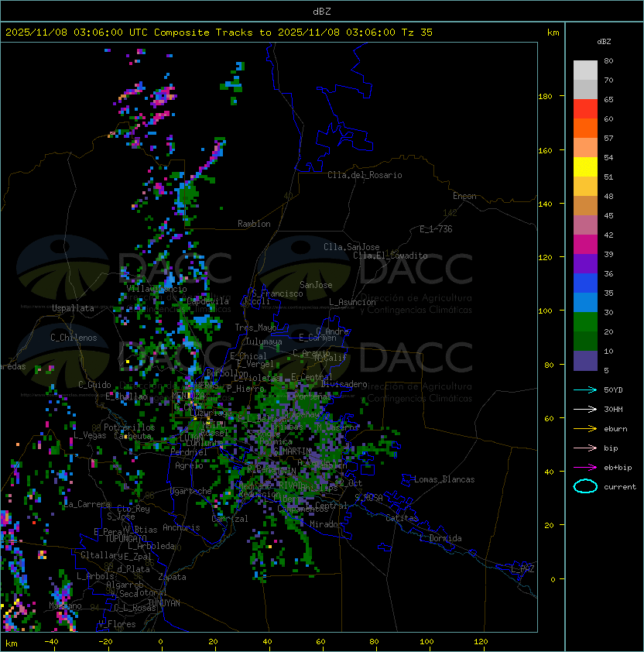Pick the purple 36-39 dBZ color swatch

pyautogui.click(x=585, y=263)
